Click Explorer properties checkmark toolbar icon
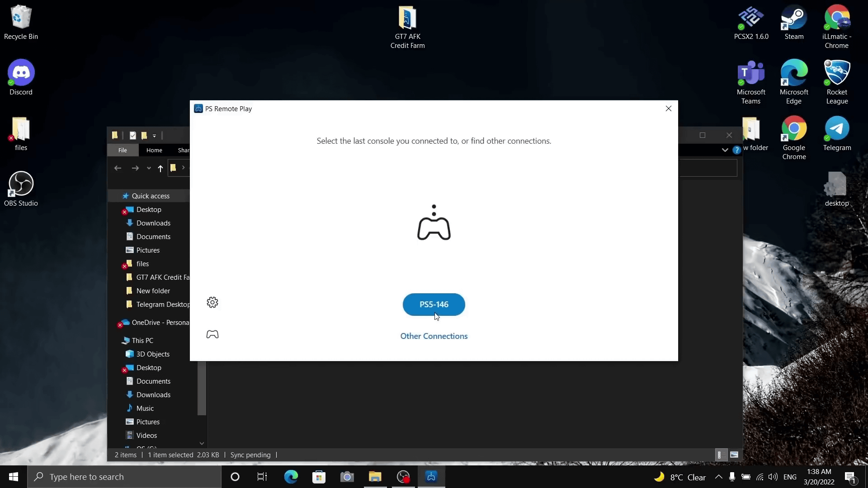This screenshot has height=488, width=868. [x=132, y=136]
